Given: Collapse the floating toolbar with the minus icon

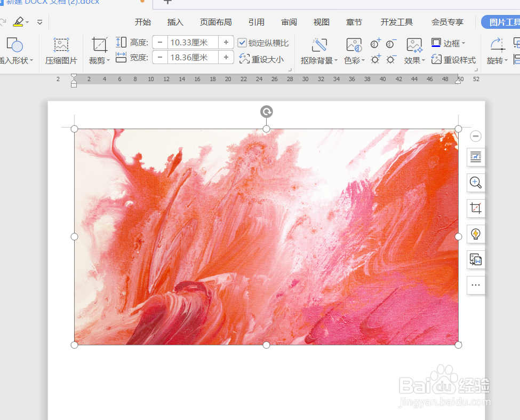Looking at the screenshot, I should (476, 136).
